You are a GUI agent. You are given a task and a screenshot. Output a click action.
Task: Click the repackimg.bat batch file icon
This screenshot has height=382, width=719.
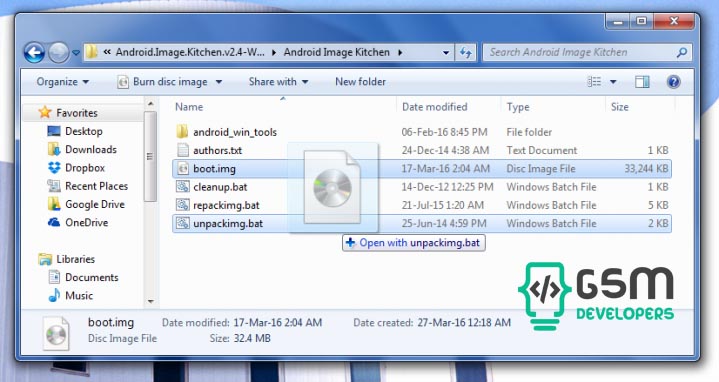click(183, 205)
